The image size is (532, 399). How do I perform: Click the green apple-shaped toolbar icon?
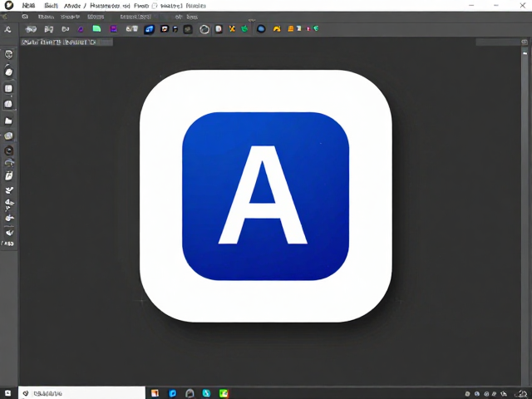(x=244, y=29)
